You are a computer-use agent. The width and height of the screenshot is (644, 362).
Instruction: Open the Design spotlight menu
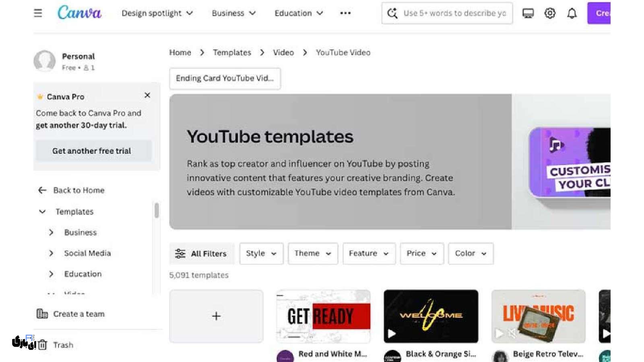click(x=157, y=13)
